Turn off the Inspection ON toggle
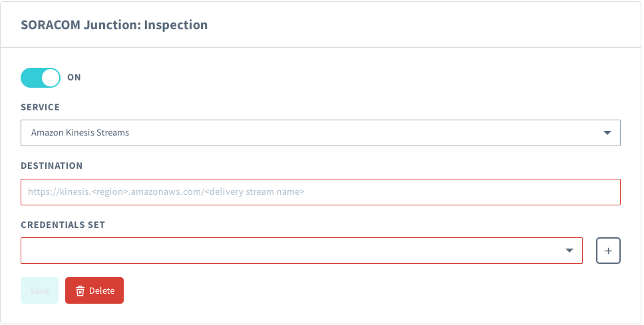 (x=41, y=78)
